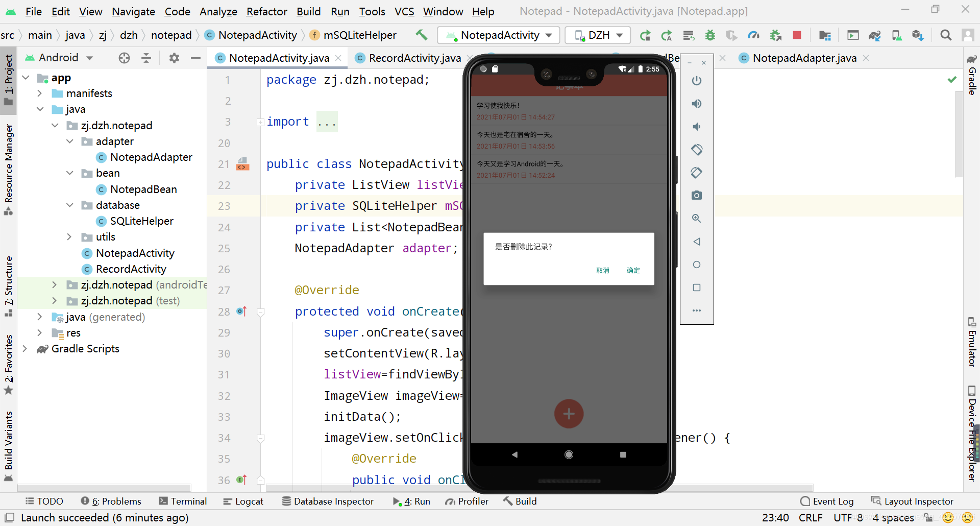
Task: Toggle the Resource Manager side panel
Action: 8,170
